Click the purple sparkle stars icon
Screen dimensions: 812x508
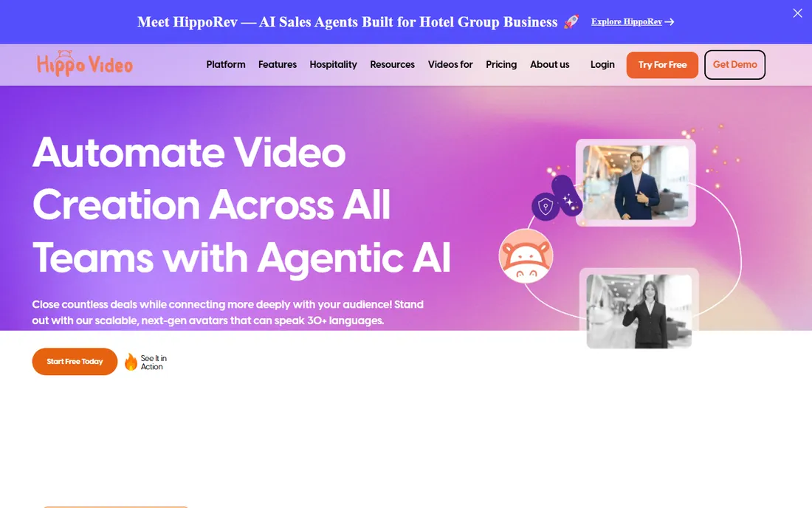pos(568,197)
